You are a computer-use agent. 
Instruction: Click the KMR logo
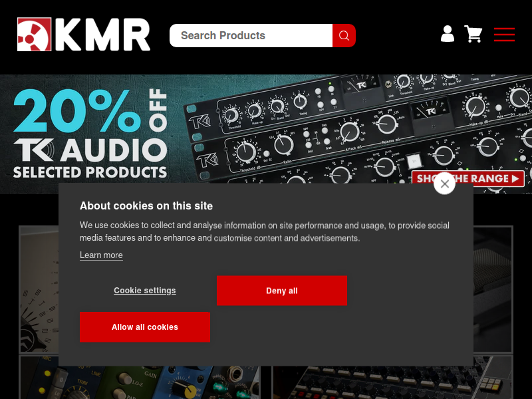pos(84,35)
